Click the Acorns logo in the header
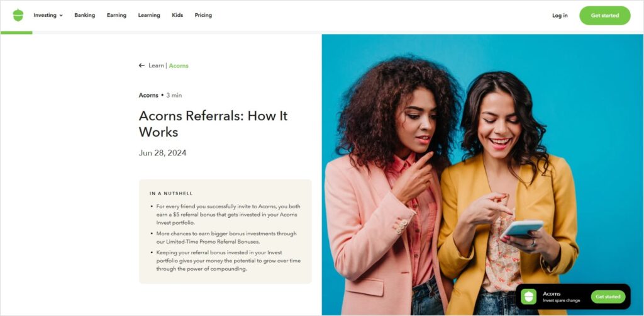 tap(18, 15)
